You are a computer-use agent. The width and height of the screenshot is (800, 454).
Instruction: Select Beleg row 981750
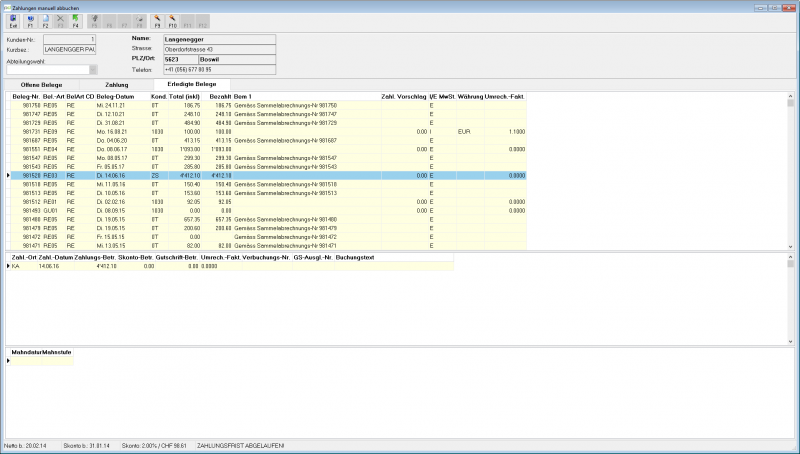point(268,106)
